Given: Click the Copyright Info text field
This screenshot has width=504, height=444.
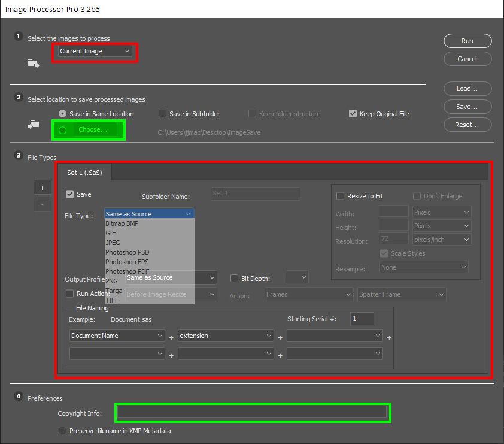Looking at the screenshot, I should (252, 412).
